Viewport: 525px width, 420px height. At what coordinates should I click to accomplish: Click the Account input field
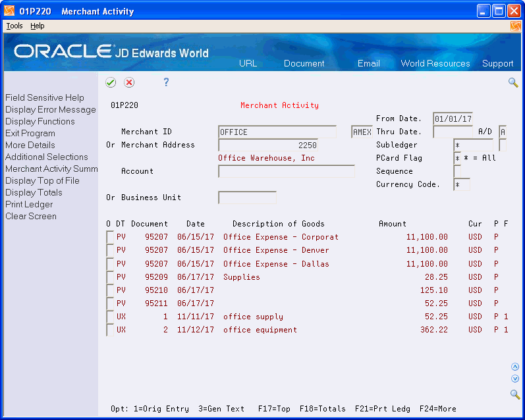click(x=287, y=171)
